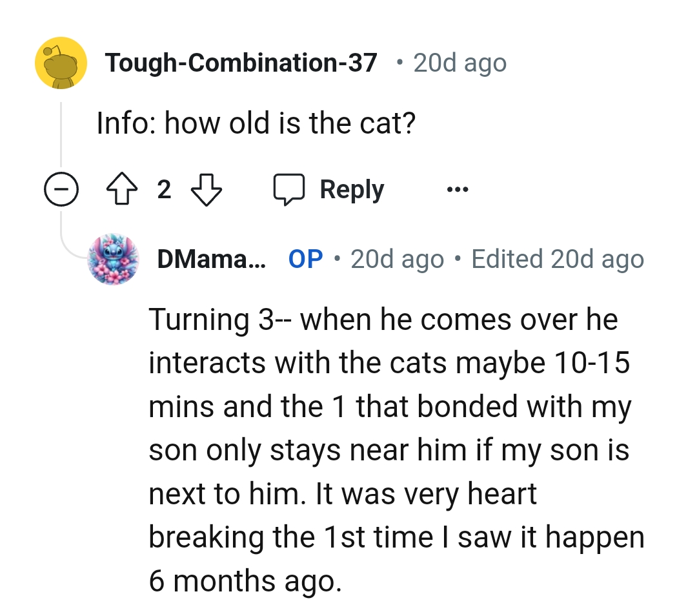Click the 20d ago timestamp on OP's reply
Viewport: 697px width, 616px height.
[x=397, y=259]
